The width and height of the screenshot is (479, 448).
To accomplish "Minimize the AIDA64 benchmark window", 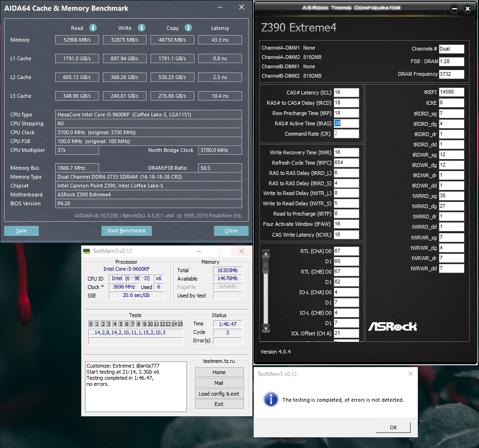I will (x=220, y=7).
